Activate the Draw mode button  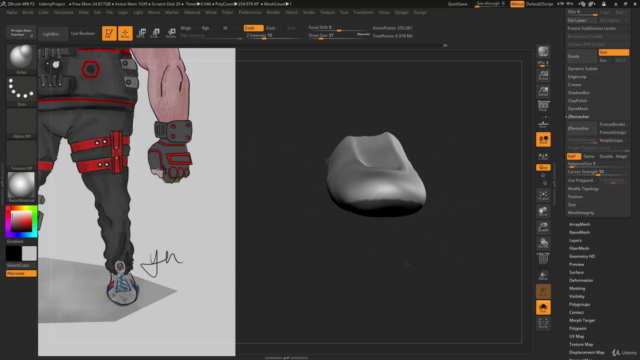tap(125, 33)
